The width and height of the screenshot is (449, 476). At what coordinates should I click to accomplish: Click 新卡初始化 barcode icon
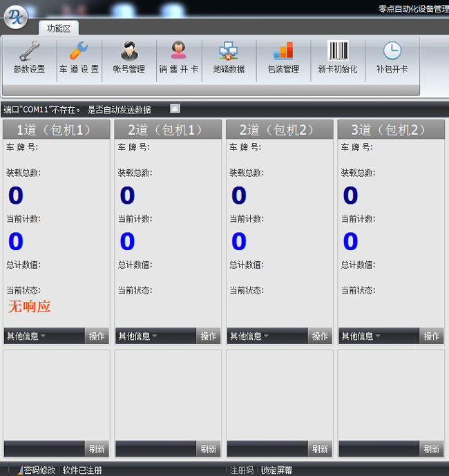coord(338,52)
